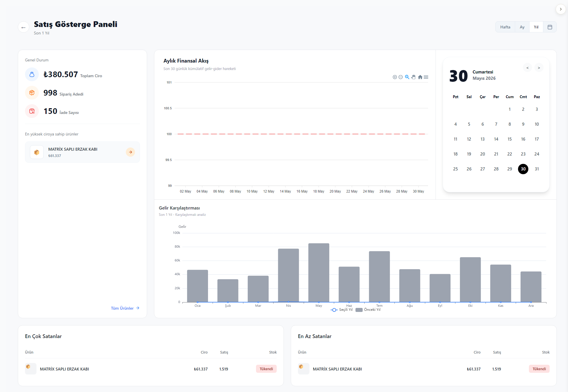Toggle Seçili Yıl series in legend

(342, 310)
